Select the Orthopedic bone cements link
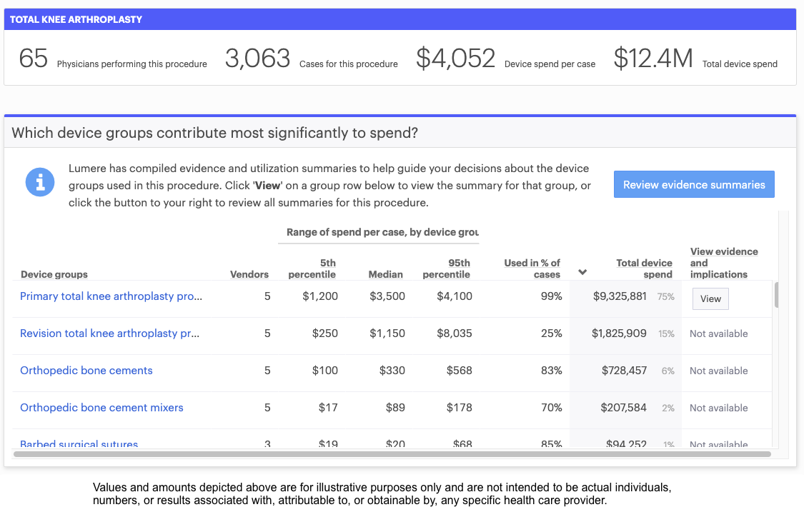Viewport: 804px width, 532px height. pos(86,371)
